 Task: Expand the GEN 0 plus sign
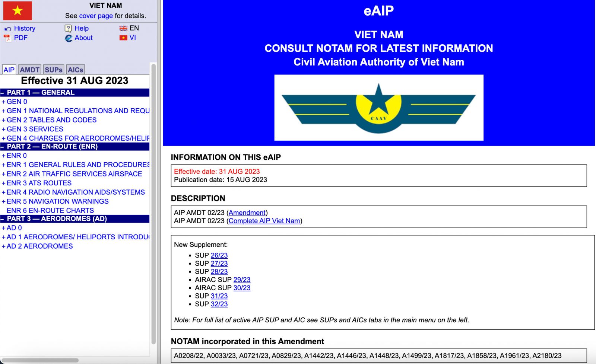[x=4, y=102]
